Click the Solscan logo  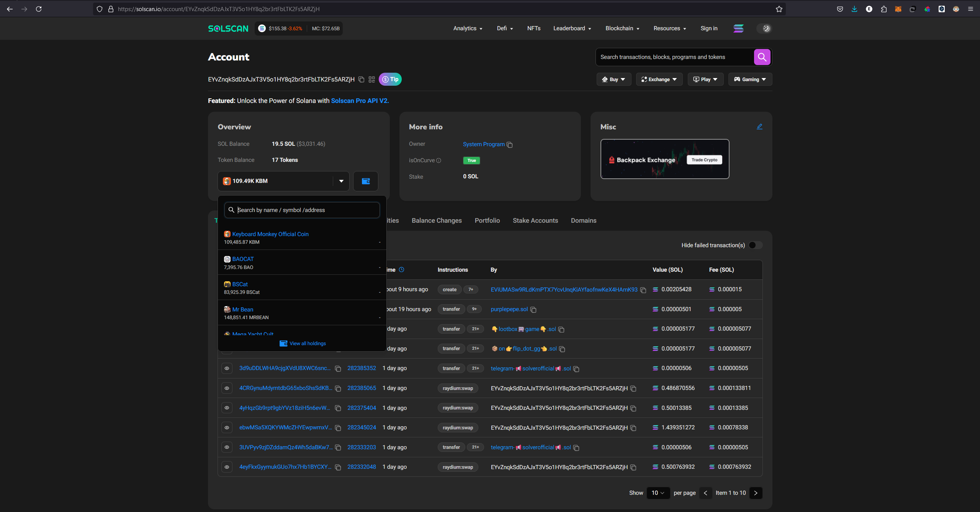pyautogui.click(x=228, y=28)
